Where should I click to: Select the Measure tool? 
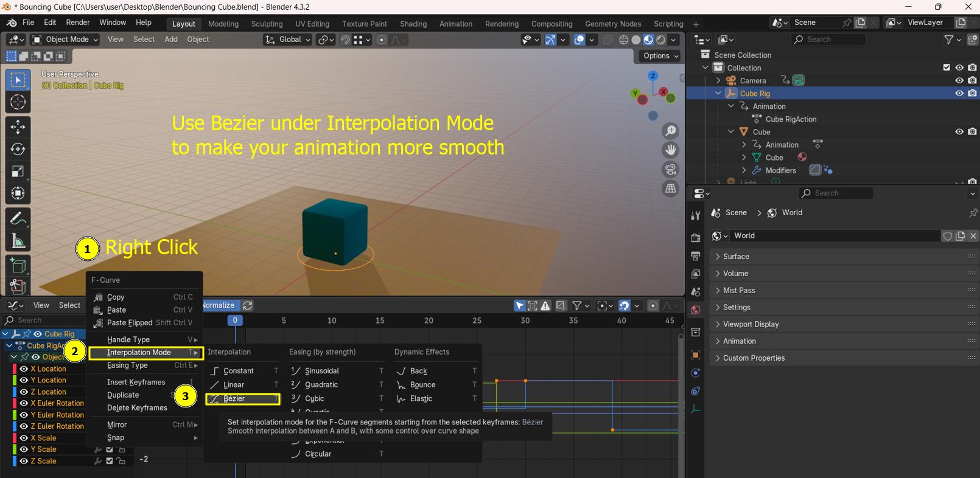(18, 241)
